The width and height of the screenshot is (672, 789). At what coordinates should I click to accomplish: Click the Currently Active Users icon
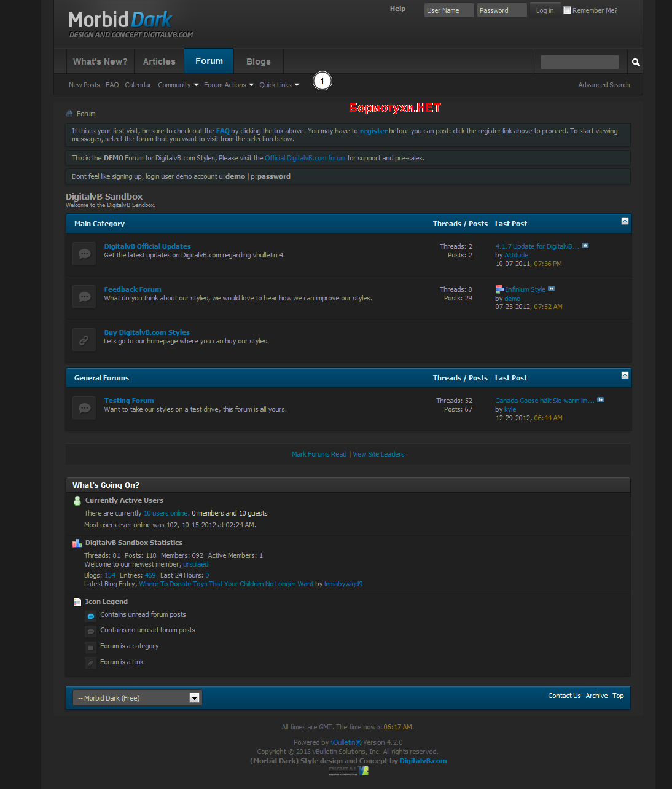(x=77, y=501)
